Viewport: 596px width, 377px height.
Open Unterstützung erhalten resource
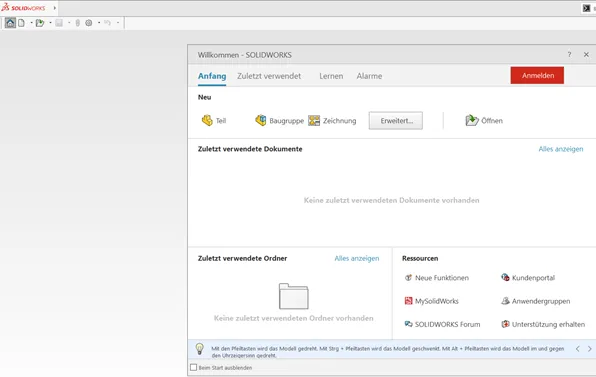pos(543,324)
